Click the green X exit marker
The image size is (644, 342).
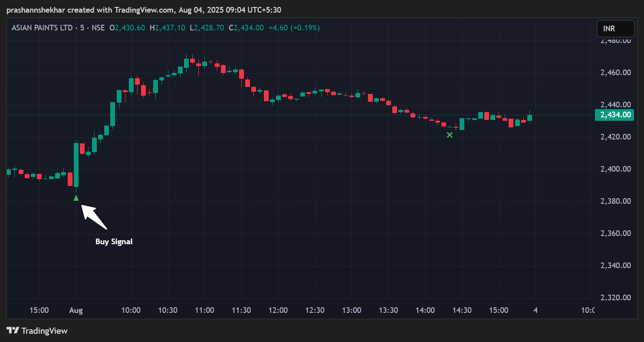click(x=450, y=135)
